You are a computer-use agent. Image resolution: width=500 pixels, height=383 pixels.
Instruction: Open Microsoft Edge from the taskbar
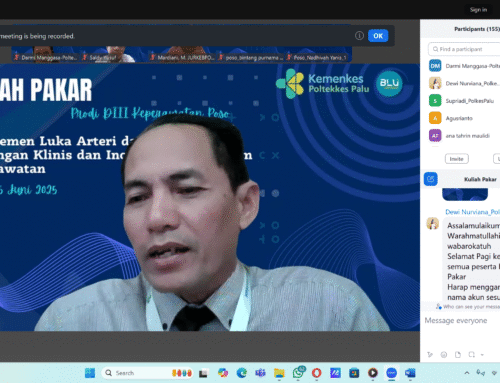click(242, 373)
